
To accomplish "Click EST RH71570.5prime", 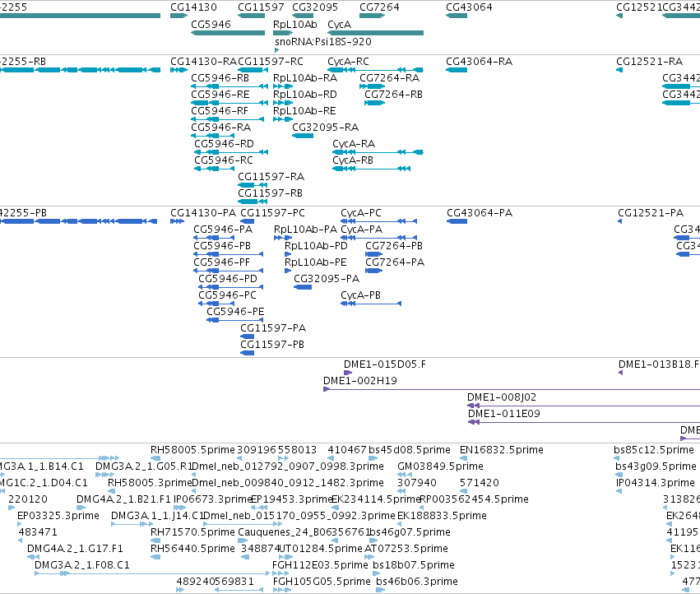I will (192, 532).
